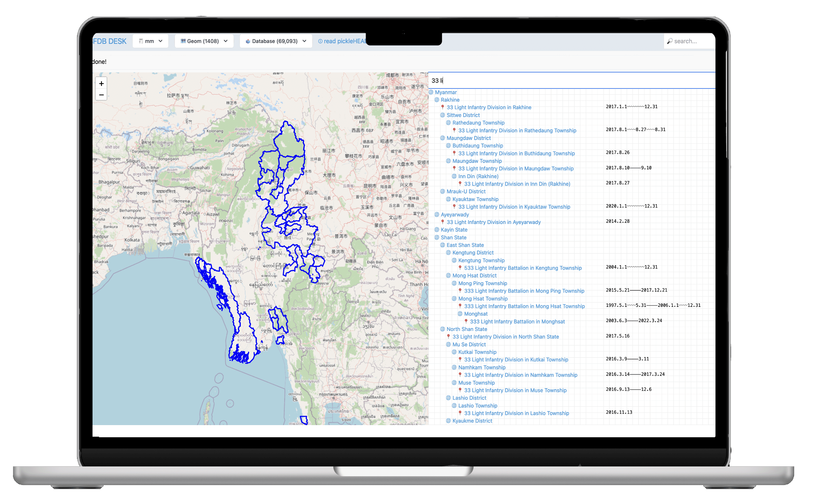The image size is (821, 504).
Task: Click the magnifier icon in the search box
Action: 670,41
